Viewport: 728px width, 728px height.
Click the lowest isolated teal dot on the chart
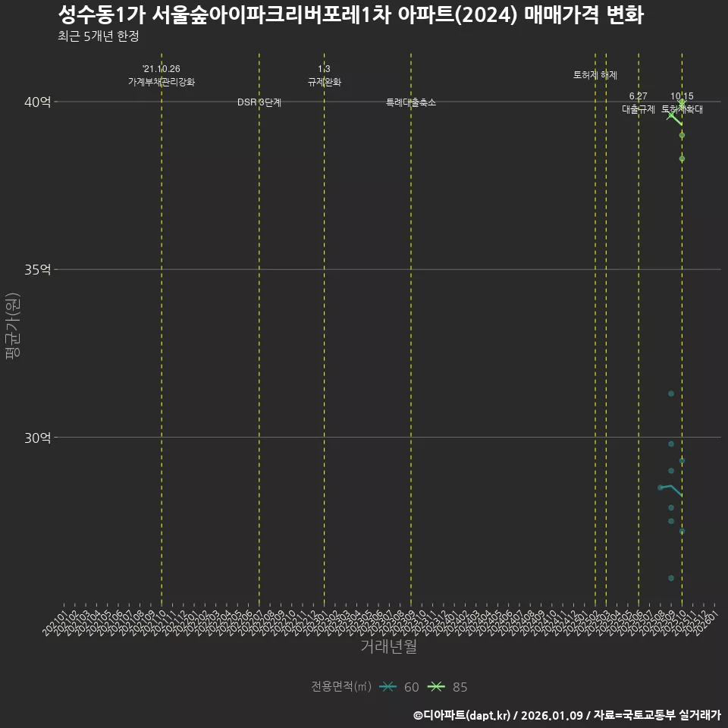tap(670, 577)
